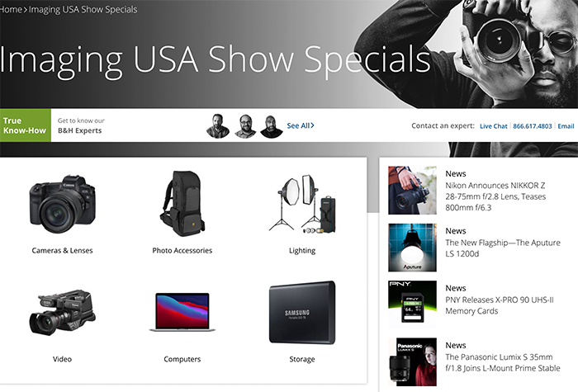Viewport: 578px width, 392px height.
Task: Click Imaging USA Show Specials breadcrumb
Action: (83, 10)
